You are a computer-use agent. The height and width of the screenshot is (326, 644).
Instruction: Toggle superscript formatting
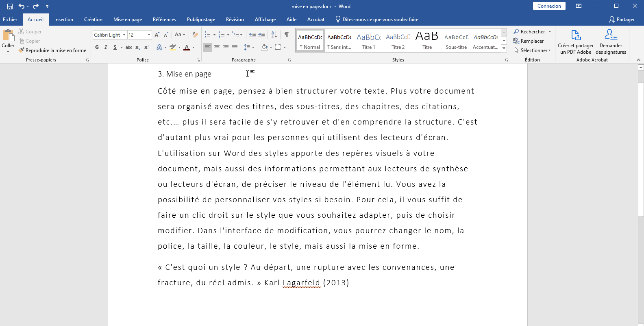point(147,47)
